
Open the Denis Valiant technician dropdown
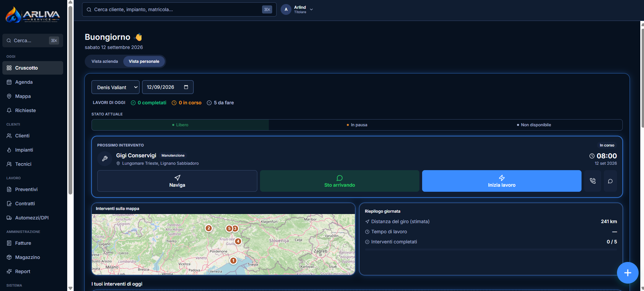click(115, 87)
